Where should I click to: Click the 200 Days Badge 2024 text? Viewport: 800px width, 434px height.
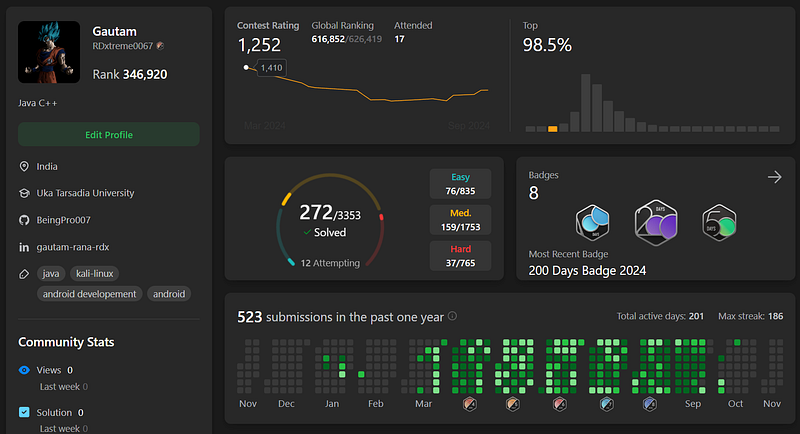coord(587,271)
